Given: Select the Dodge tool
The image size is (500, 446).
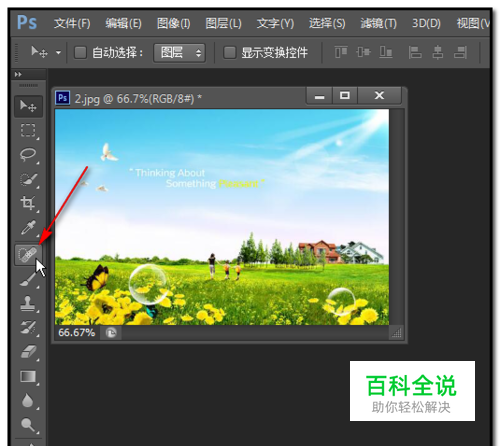Looking at the screenshot, I should pyautogui.click(x=28, y=425).
